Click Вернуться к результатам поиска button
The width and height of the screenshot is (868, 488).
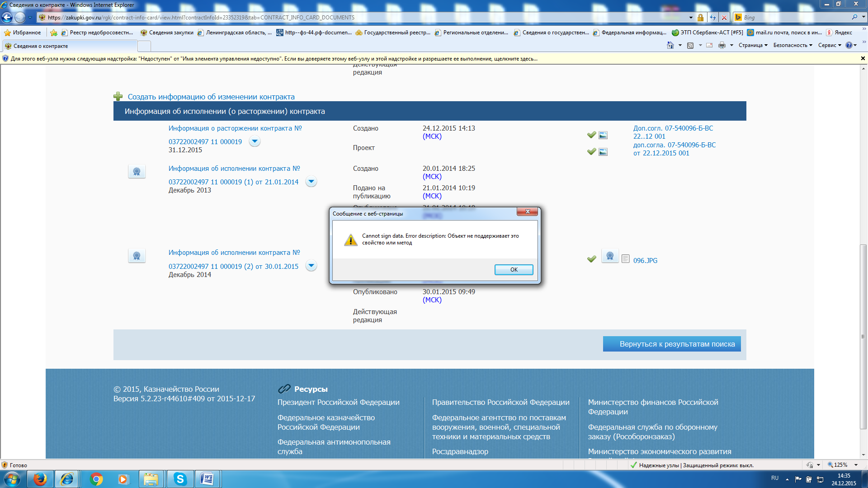pyautogui.click(x=672, y=344)
